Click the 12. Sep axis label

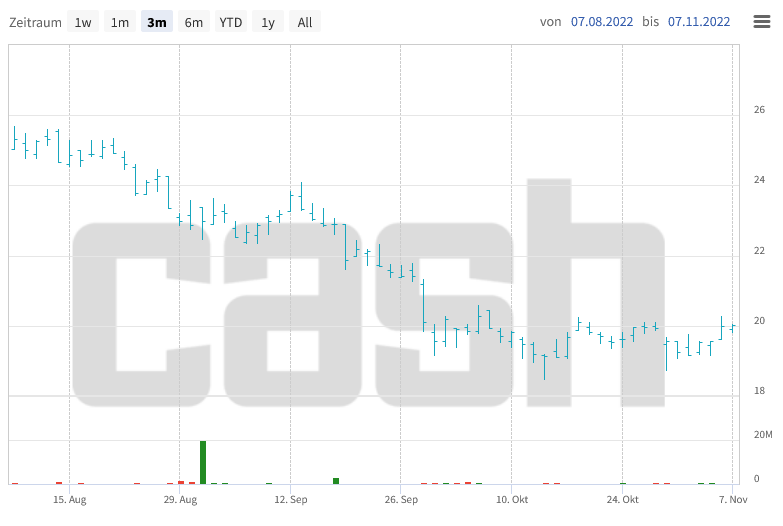(x=291, y=500)
